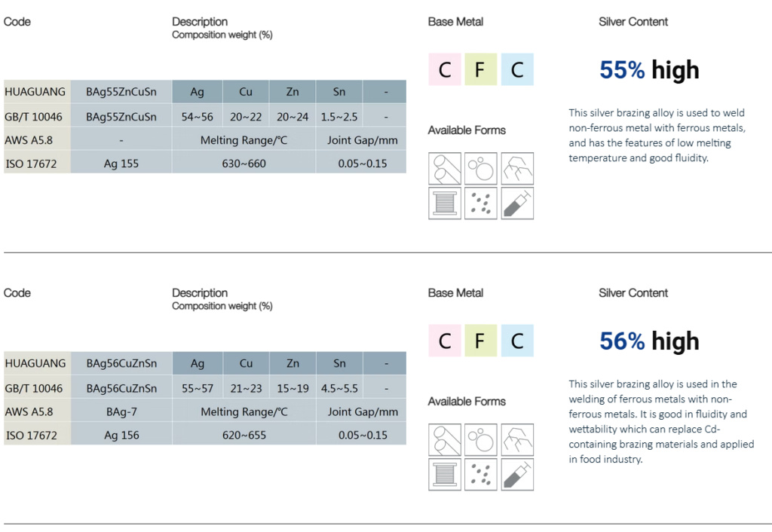
Task: Click the "56% high" silver content heading
Action: (649, 341)
